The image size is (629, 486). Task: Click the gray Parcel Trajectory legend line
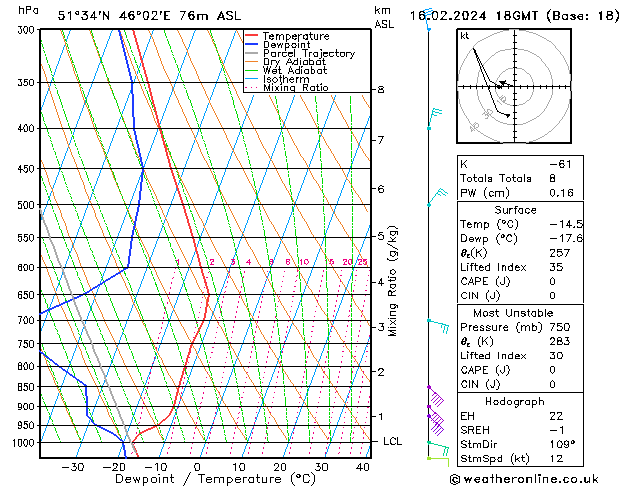(251, 53)
